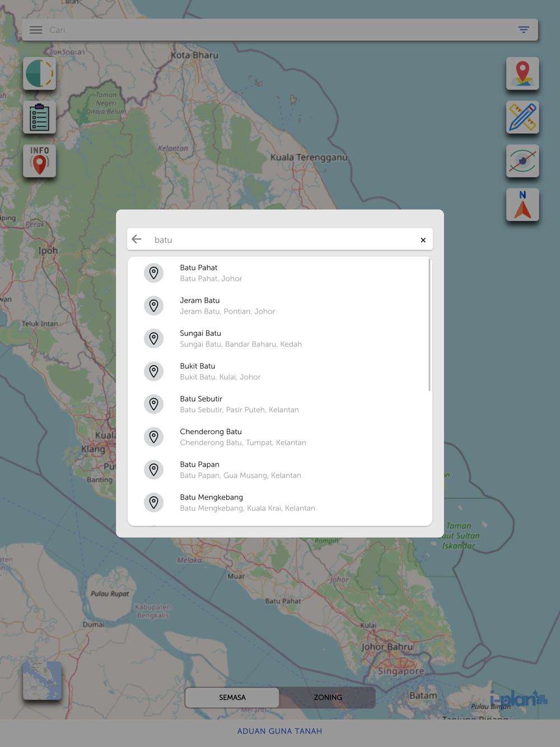560x747 pixels.
Task: Select the pin icon for Batu Sebutir
Action: (x=153, y=404)
